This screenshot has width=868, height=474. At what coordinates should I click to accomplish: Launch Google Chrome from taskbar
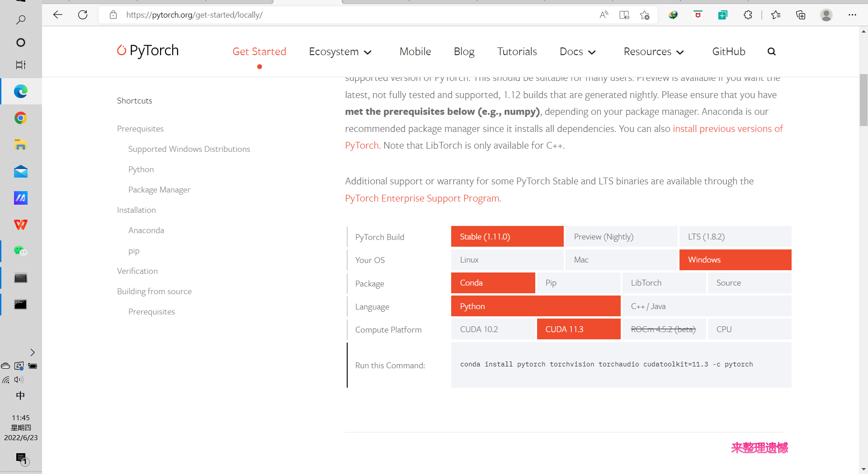(21, 118)
